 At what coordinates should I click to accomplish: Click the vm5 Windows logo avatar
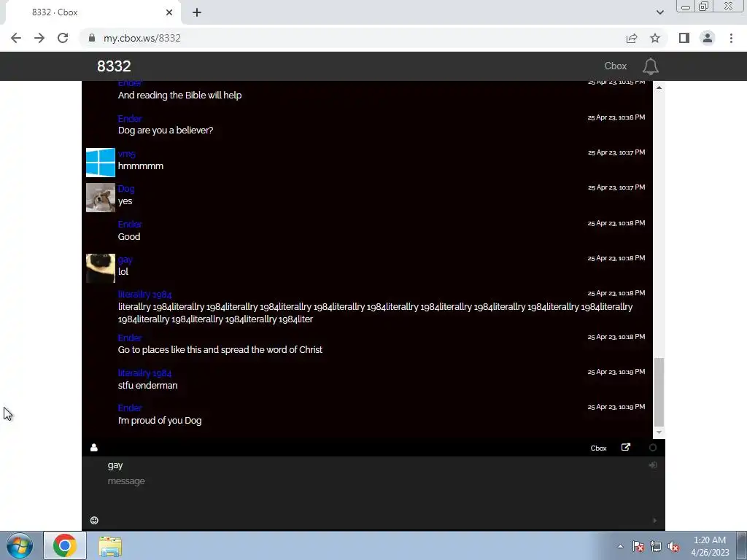(x=101, y=163)
